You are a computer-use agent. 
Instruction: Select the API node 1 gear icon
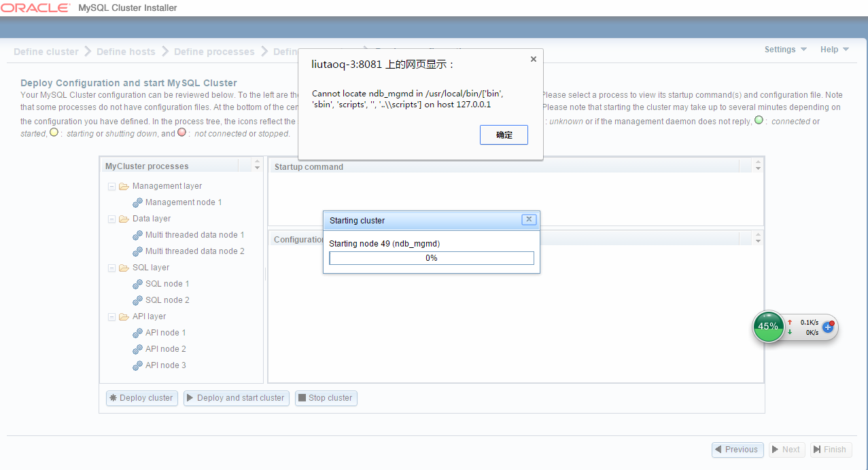click(x=137, y=333)
